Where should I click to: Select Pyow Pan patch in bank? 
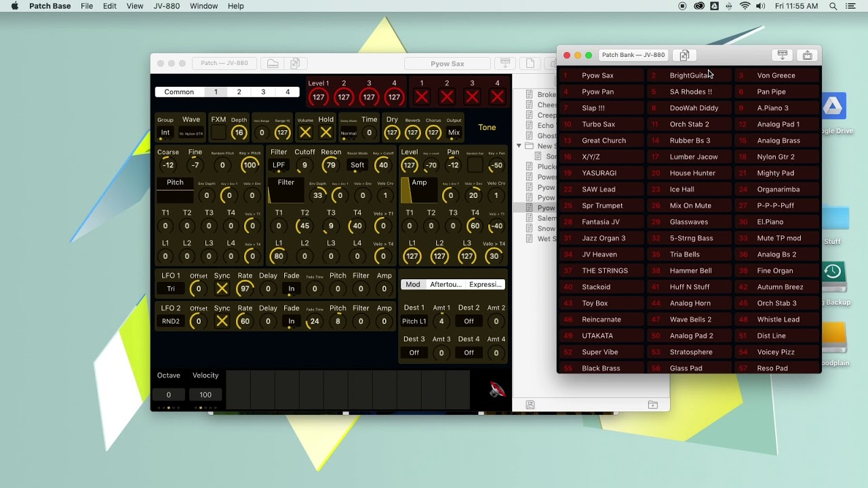pos(601,91)
